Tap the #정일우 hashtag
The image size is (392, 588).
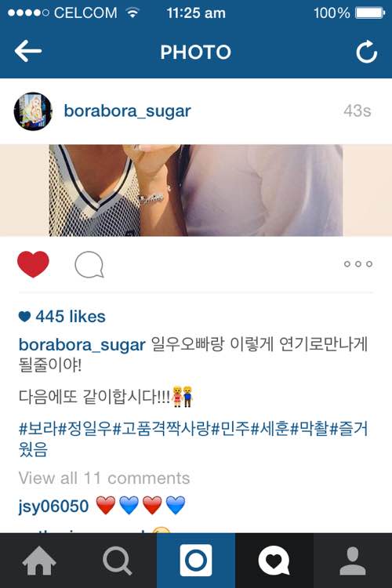pyautogui.click(x=86, y=428)
